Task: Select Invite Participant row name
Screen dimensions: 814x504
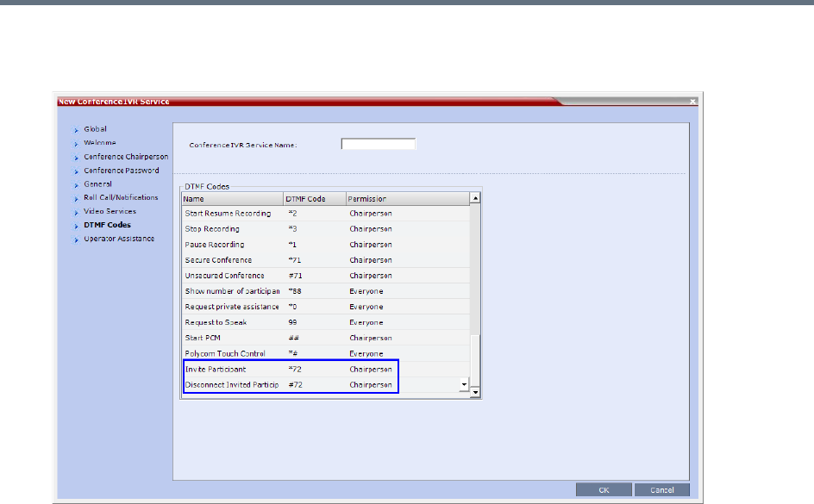Action: coord(216,370)
